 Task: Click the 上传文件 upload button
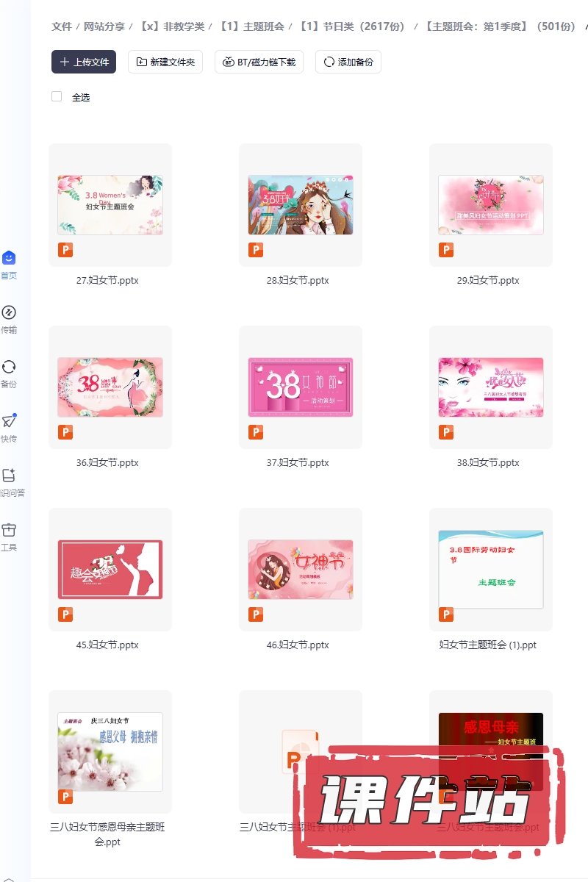pyautogui.click(x=84, y=62)
